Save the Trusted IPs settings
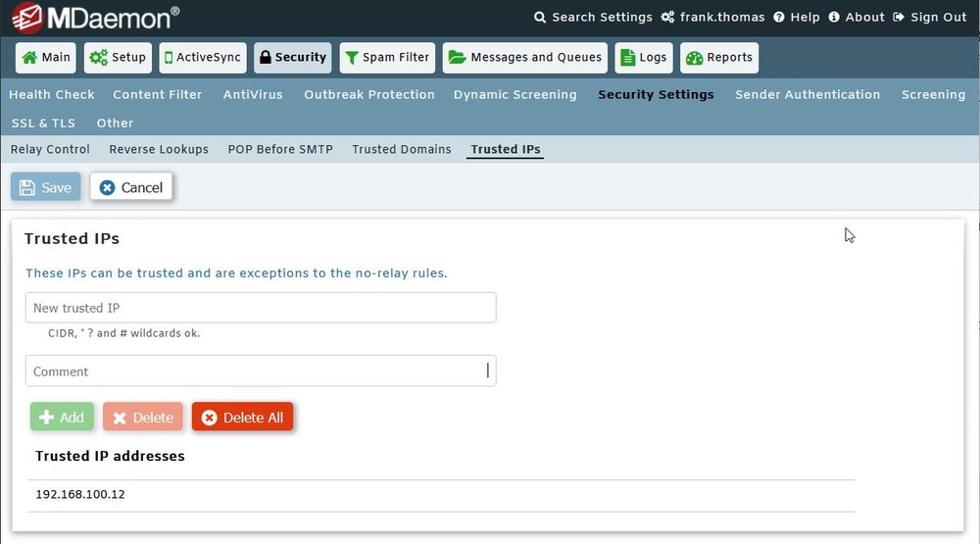The image size is (980, 544). point(46,187)
